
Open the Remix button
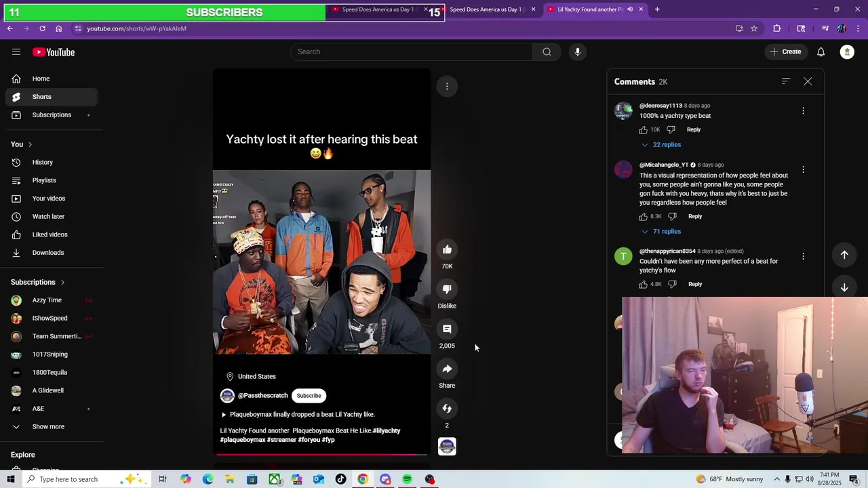point(447,409)
